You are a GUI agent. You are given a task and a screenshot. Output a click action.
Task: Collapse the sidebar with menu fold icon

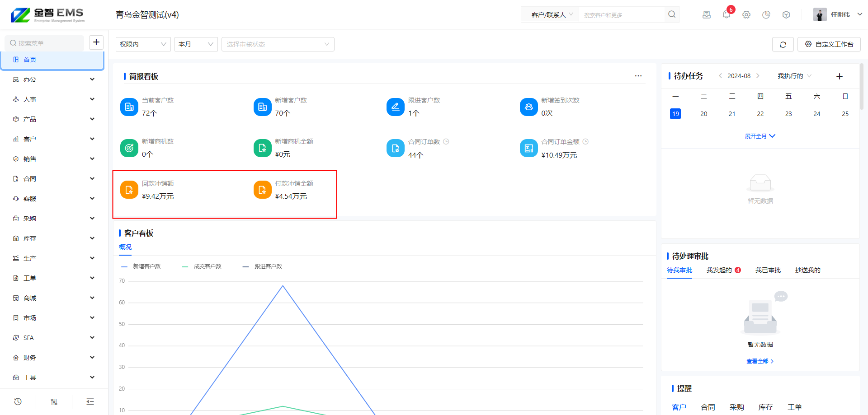[90, 401]
